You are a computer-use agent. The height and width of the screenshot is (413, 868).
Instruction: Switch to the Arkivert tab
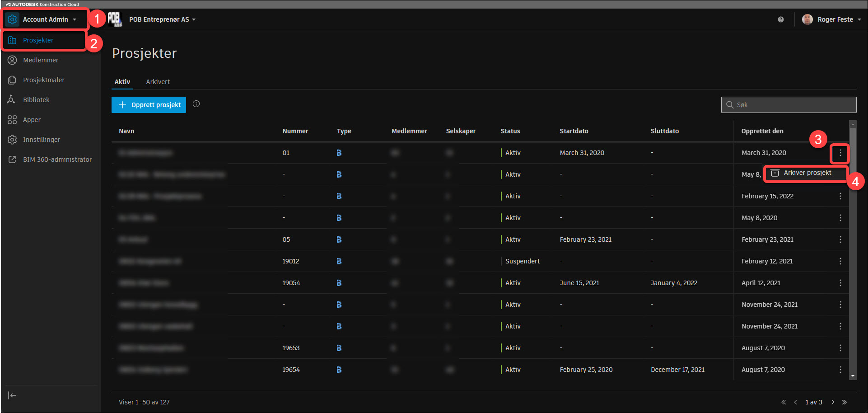[x=158, y=82]
